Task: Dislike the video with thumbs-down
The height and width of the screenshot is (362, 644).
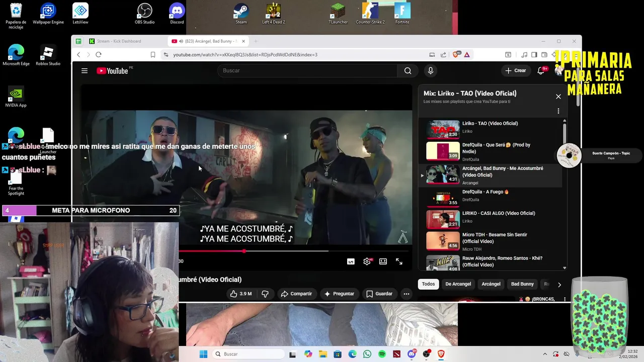Action: pos(265,294)
